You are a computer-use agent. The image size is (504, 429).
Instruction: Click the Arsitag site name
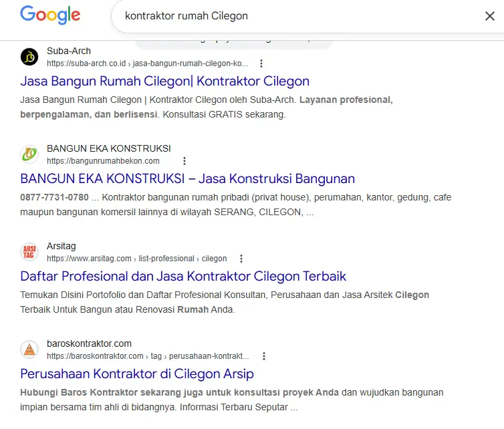click(x=61, y=246)
